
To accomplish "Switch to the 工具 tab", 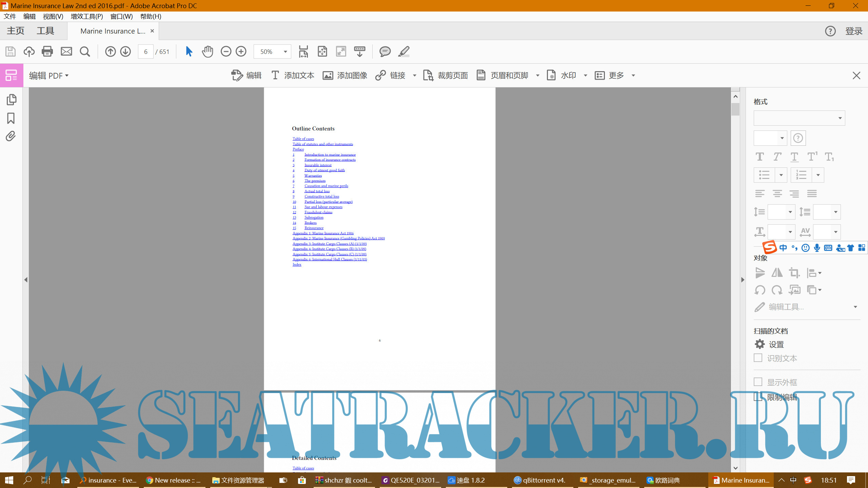I will pos(45,31).
